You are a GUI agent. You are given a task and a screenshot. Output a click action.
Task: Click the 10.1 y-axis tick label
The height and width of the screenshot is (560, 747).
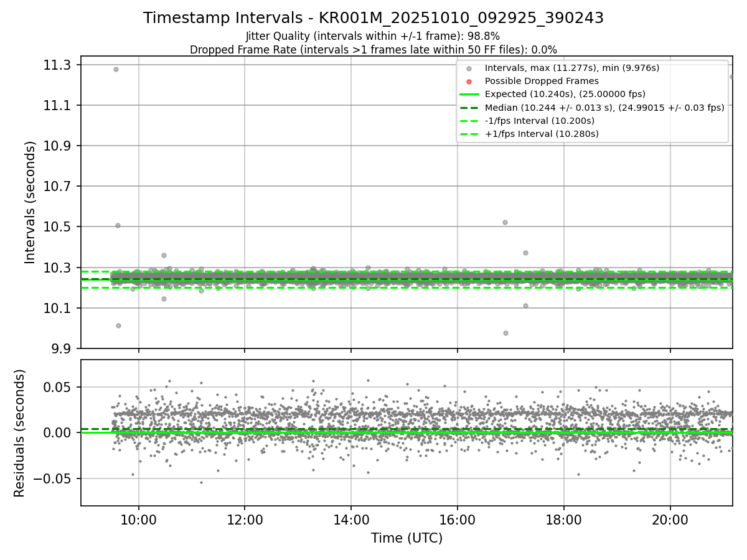[59, 308]
